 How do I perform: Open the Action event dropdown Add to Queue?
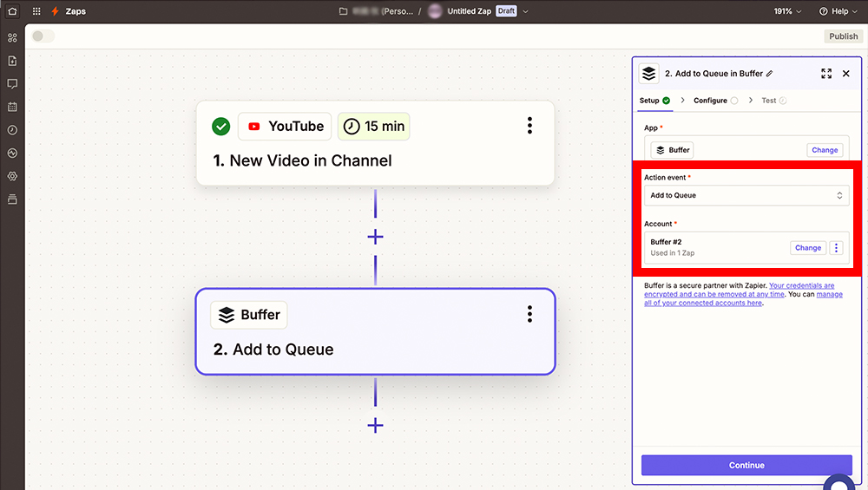pos(746,195)
